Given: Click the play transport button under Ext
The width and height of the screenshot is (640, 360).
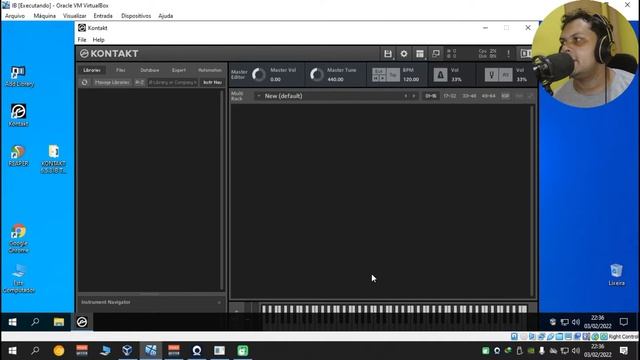Looking at the screenshot, I should [x=382, y=78].
